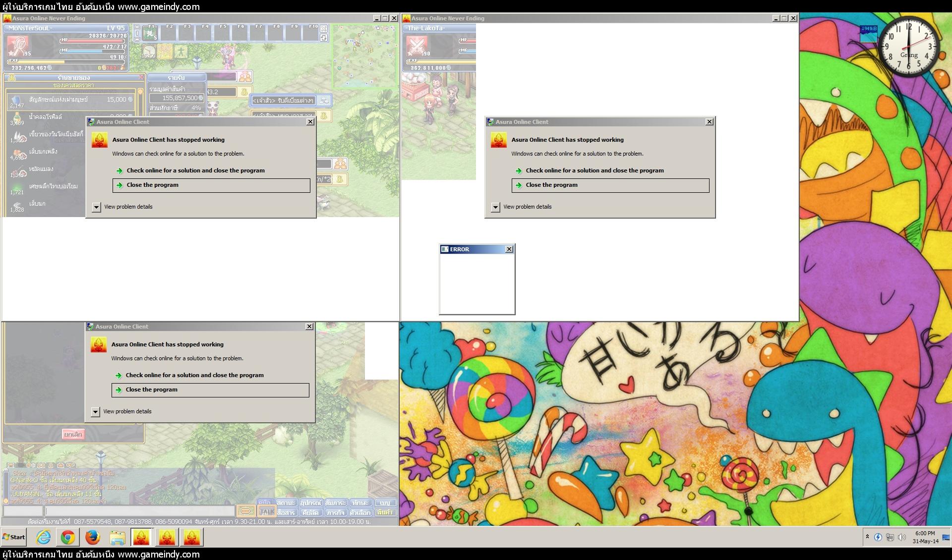Image resolution: width=952 pixels, height=560 pixels.
Task: Open the สินค้า item shop menu
Action: click(x=385, y=512)
